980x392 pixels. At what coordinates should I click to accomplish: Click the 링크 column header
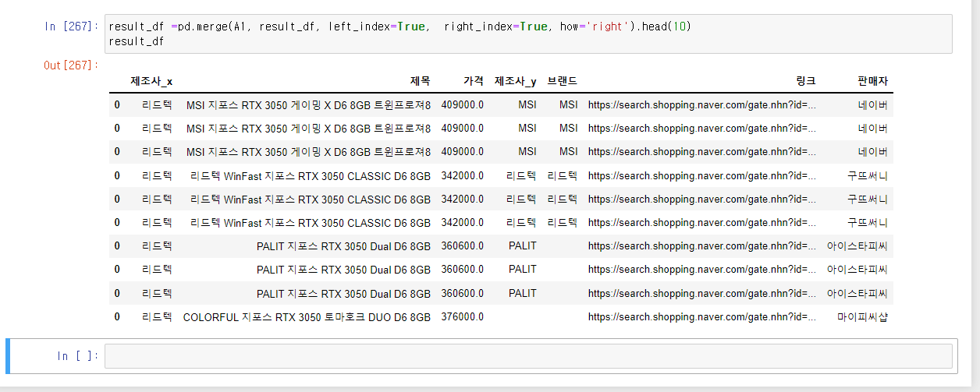pos(806,80)
